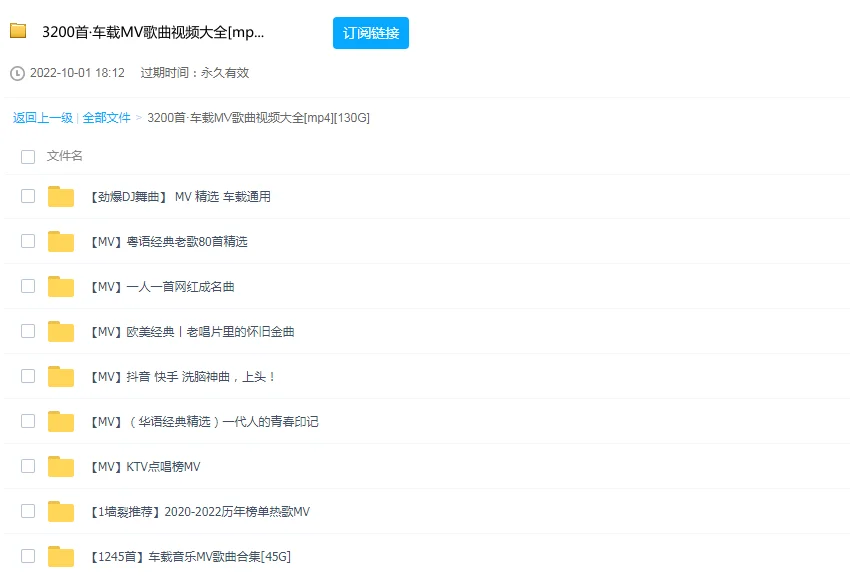The width and height of the screenshot is (850, 577).
Task: Open the 华语经典精选 folder icon
Action: (60, 421)
